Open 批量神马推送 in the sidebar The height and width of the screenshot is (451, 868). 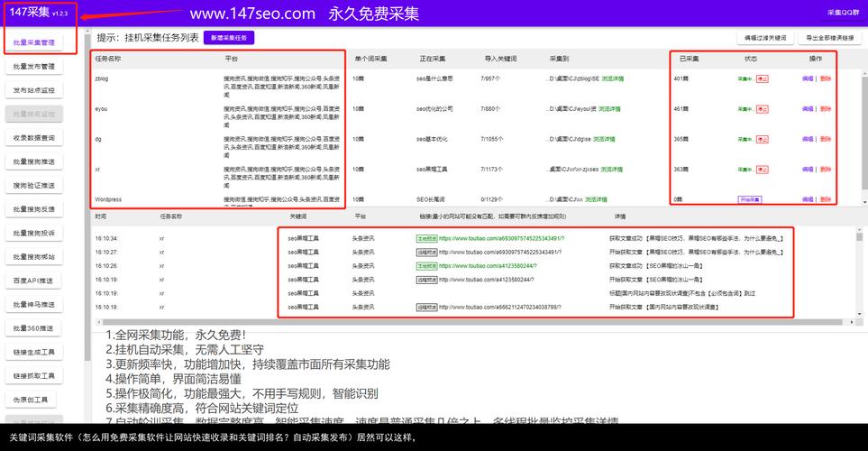coord(33,305)
